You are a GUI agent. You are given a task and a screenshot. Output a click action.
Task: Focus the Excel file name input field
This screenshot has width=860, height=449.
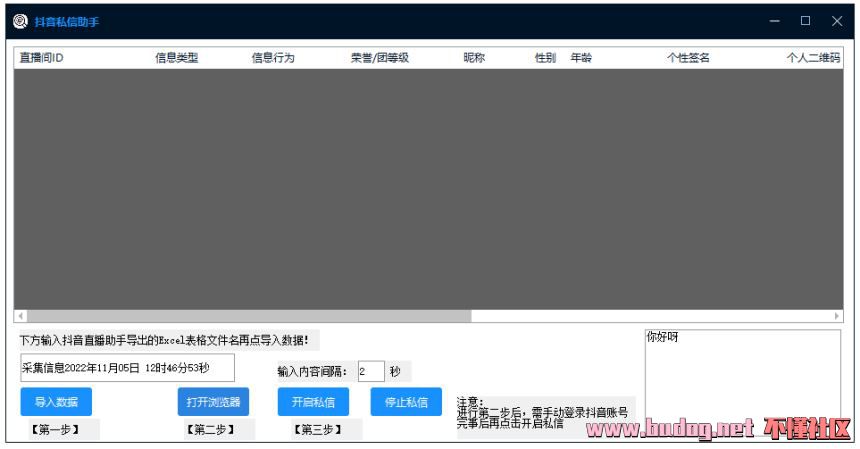(x=127, y=368)
